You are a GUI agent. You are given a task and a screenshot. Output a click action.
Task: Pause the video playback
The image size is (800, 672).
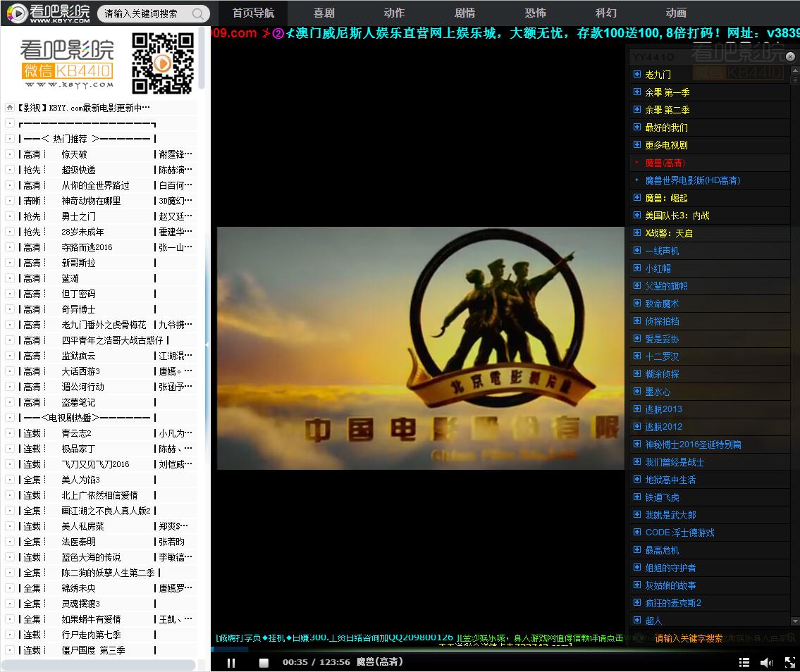(x=230, y=662)
